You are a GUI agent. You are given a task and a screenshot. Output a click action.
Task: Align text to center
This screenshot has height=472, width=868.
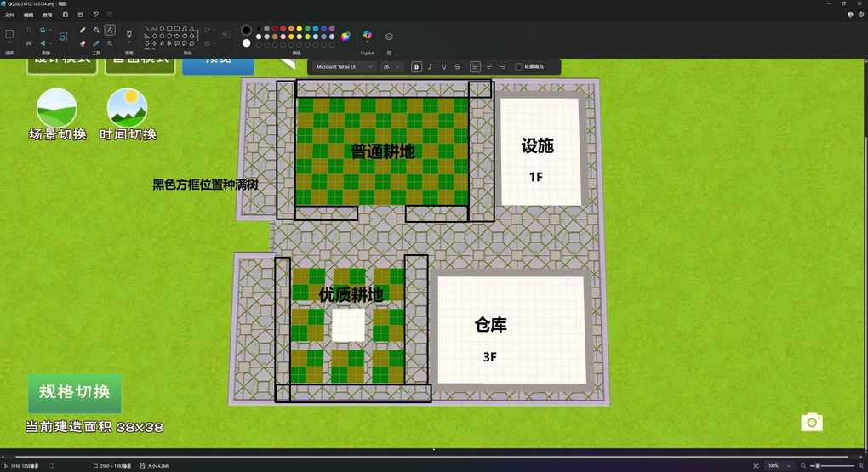click(x=488, y=66)
